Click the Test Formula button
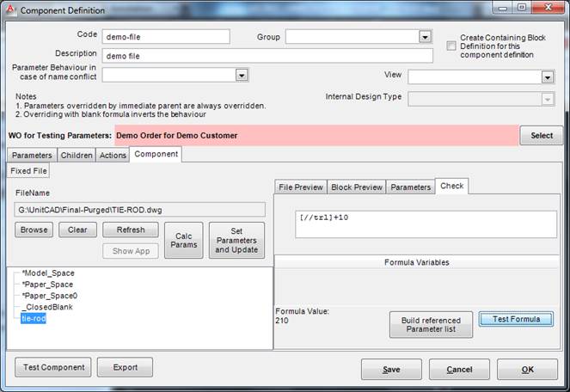This screenshot has height=392, width=570. 516,319
